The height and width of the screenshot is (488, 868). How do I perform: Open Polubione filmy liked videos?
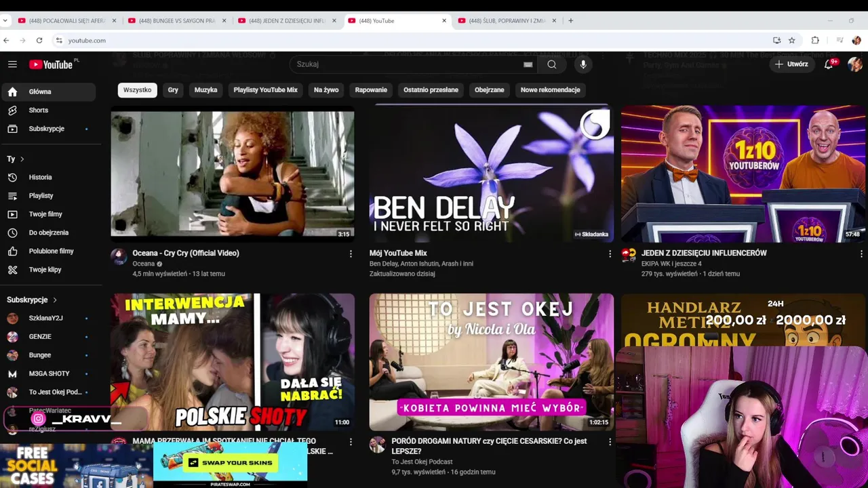pyautogui.click(x=49, y=251)
